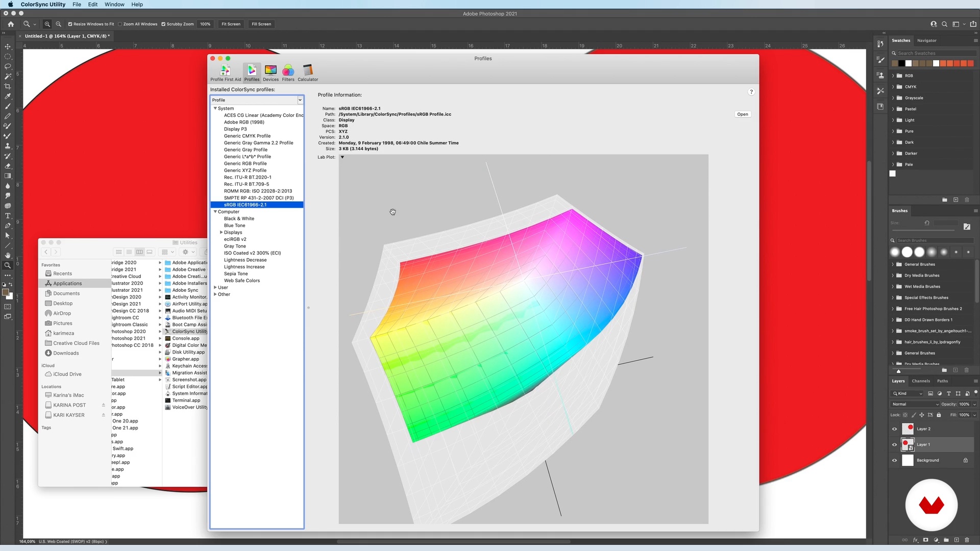Toggle lock all icon in Layers
The width and height of the screenshot is (980, 551).
(x=939, y=415)
